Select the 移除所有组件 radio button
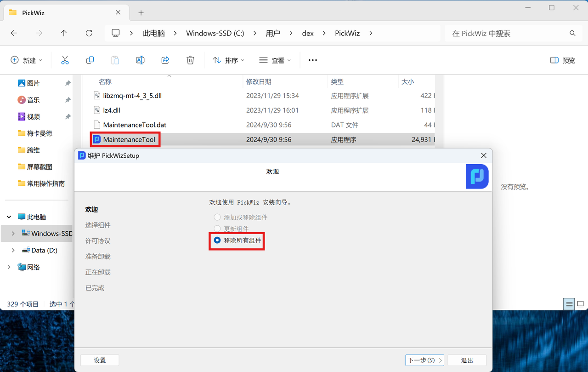This screenshot has height=372, width=588. (x=217, y=240)
